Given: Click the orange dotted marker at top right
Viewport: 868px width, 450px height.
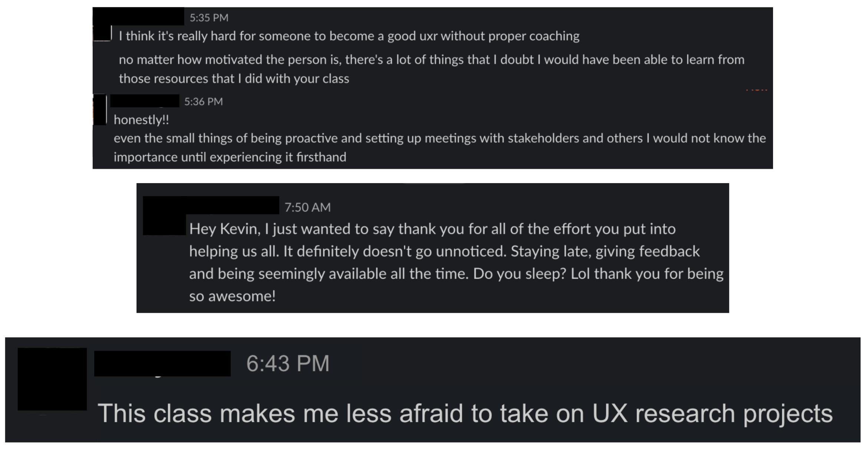Looking at the screenshot, I should click(756, 90).
